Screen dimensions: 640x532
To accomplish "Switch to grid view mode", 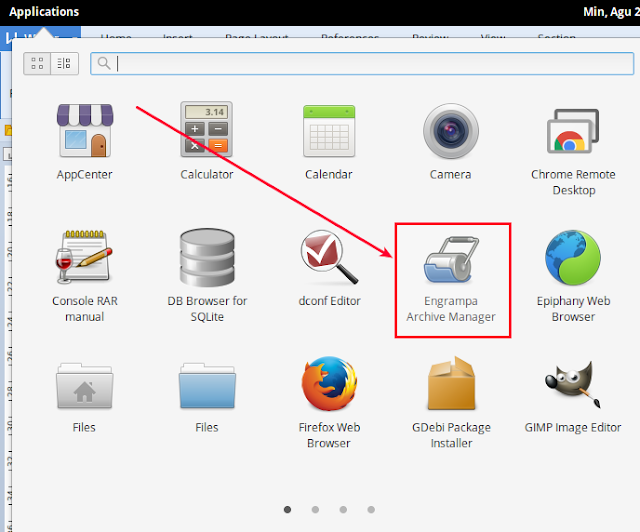I will point(37,63).
